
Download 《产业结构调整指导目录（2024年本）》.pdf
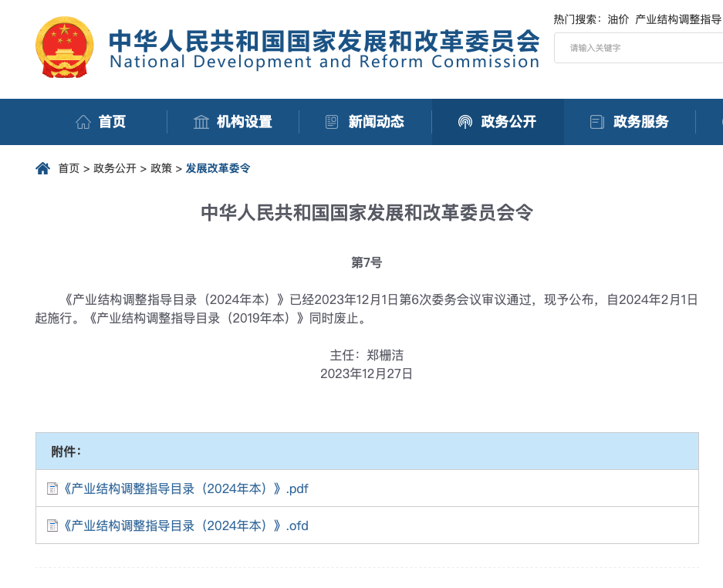pyautogui.click(x=184, y=488)
